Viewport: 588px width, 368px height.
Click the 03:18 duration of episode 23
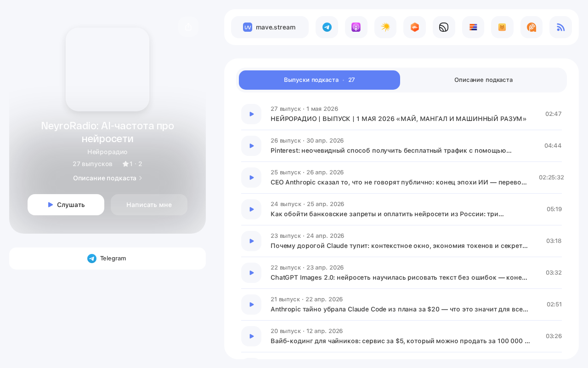[554, 241]
